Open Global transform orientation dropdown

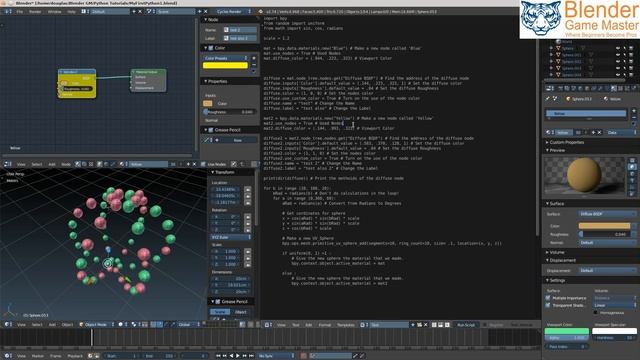(x=189, y=324)
